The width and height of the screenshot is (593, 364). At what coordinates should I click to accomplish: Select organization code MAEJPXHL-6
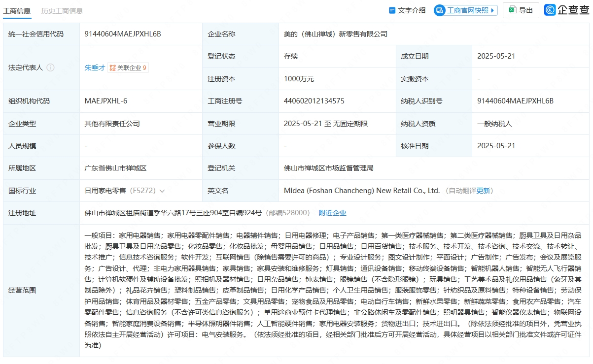click(106, 101)
